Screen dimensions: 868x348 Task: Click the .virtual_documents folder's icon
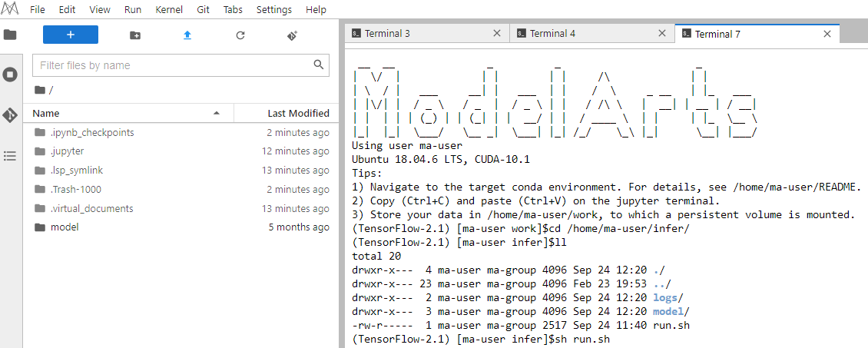click(x=39, y=208)
